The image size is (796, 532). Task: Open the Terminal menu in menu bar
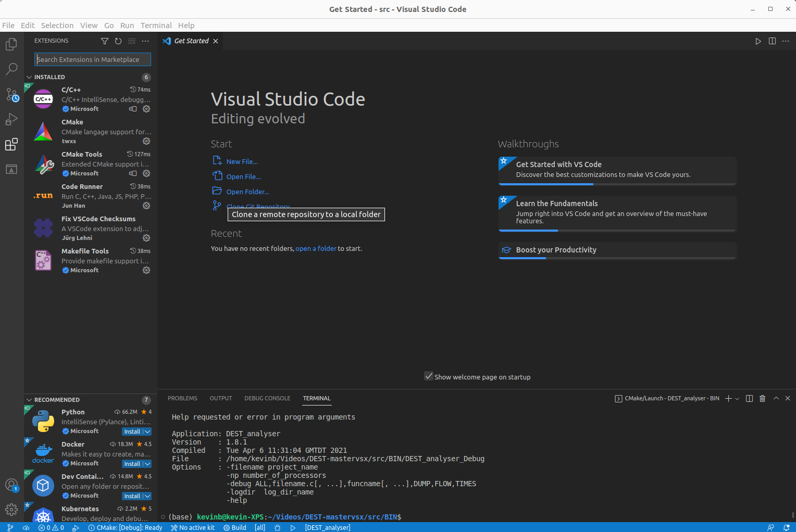[x=156, y=26]
